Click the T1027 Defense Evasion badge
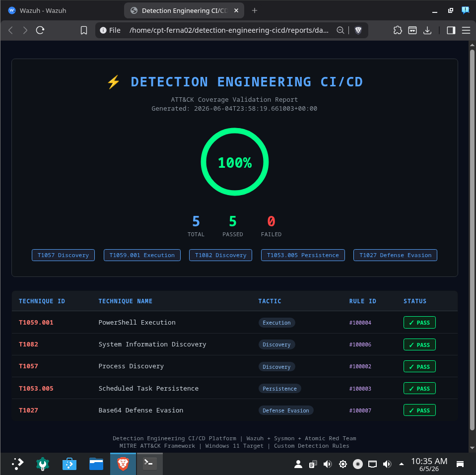Image resolution: width=476 pixels, height=475 pixels. [x=395, y=255]
